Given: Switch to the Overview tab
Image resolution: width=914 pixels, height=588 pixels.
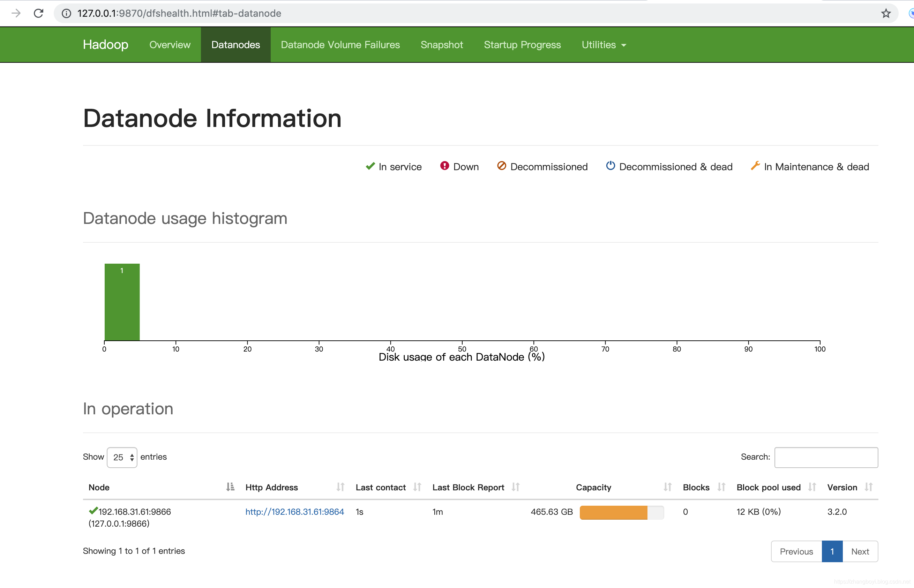Looking at the screenshot, I should [x=170, y=44].
